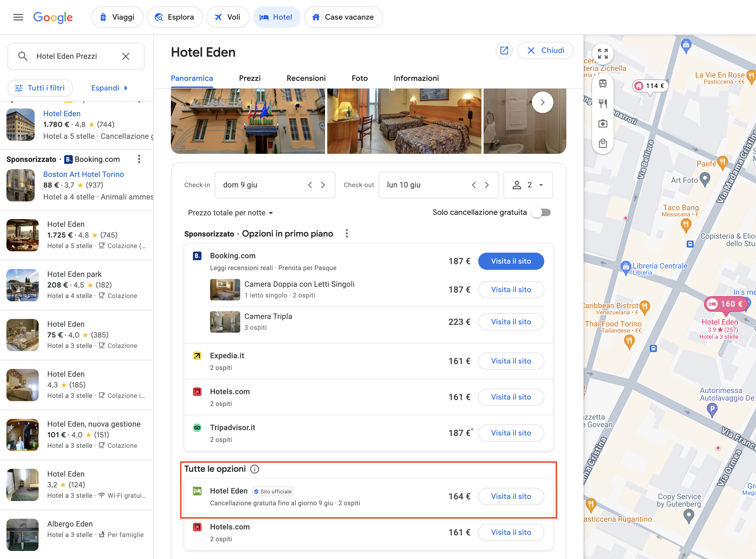
Task: Select the Art Foto map pin
Action: [x=705, y=179]
